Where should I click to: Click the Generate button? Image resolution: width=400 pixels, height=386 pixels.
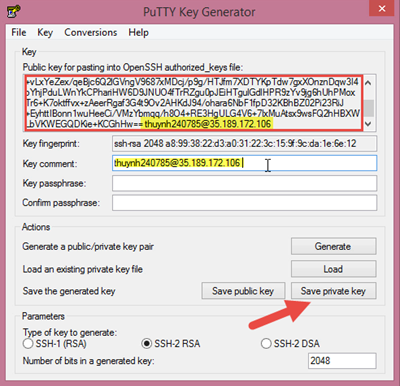point(334,246)
